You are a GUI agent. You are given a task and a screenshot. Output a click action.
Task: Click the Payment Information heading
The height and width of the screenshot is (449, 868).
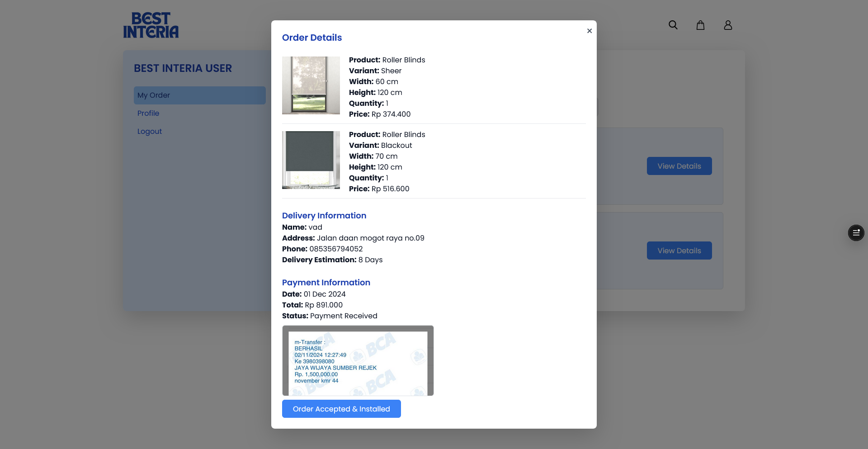pyautogui.click(x=326, y=283)
